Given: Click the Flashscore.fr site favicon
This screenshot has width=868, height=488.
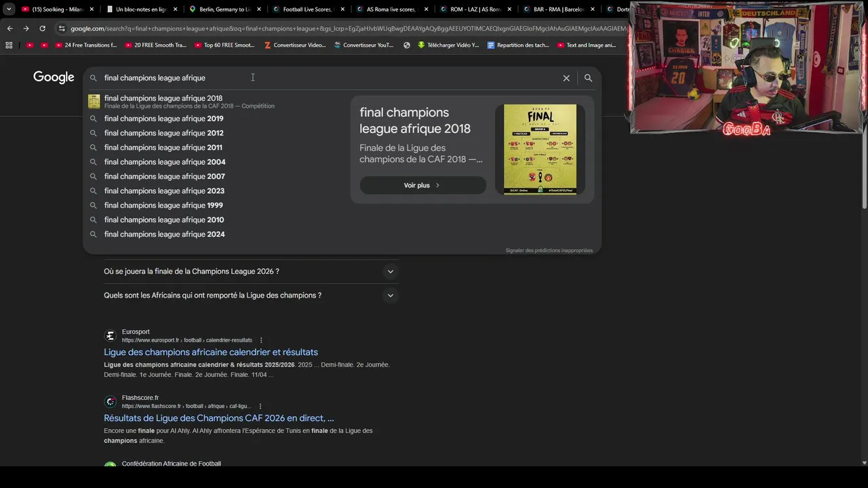Looking at the screenshot, I should pyautogui.click(x=110, y=401).
